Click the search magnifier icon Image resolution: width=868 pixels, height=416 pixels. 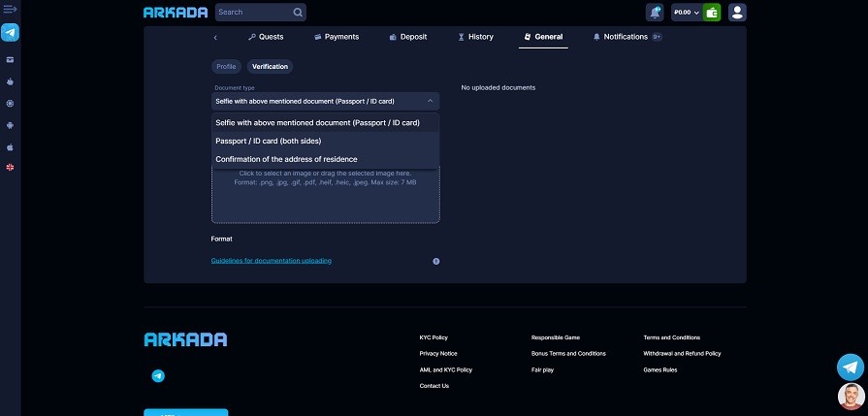(x=298, y=13)
